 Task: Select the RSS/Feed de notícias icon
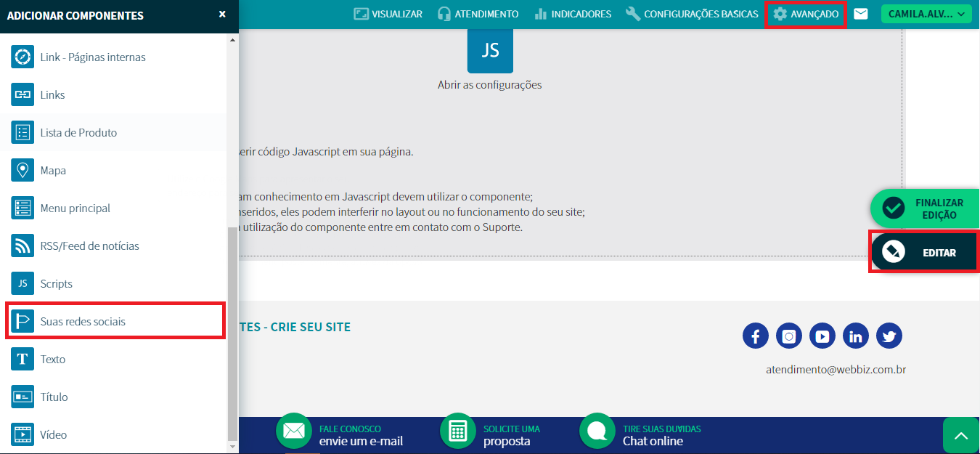tap(23, 246)
